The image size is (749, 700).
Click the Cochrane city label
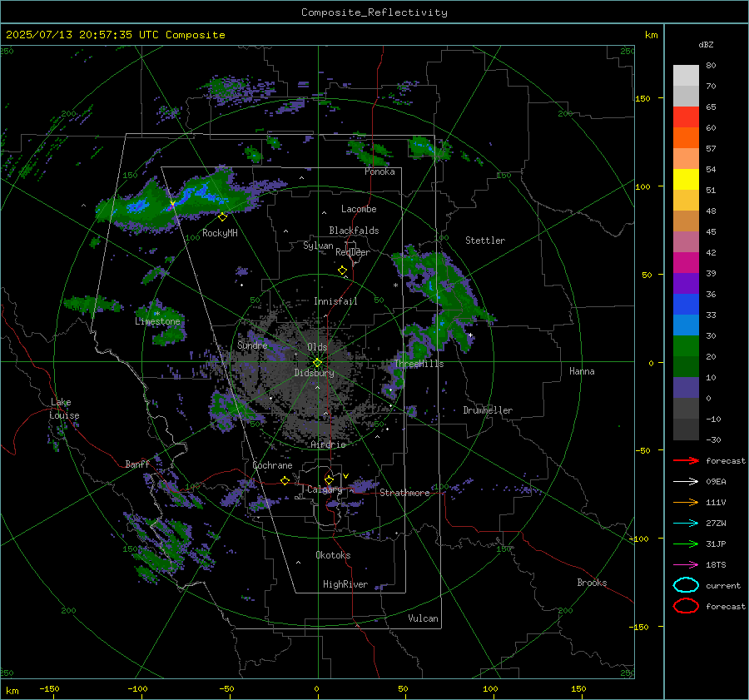tap(272, 465)
